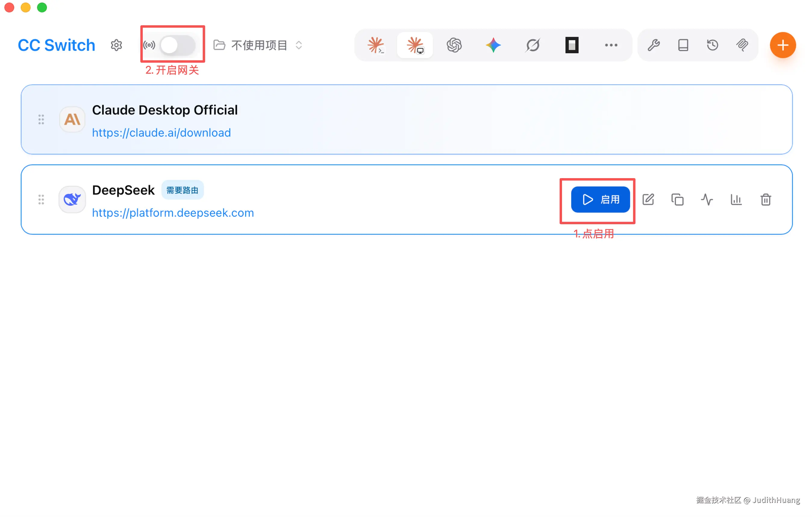
Task: Open the claude.ai/download link
Action: [161, 133]
